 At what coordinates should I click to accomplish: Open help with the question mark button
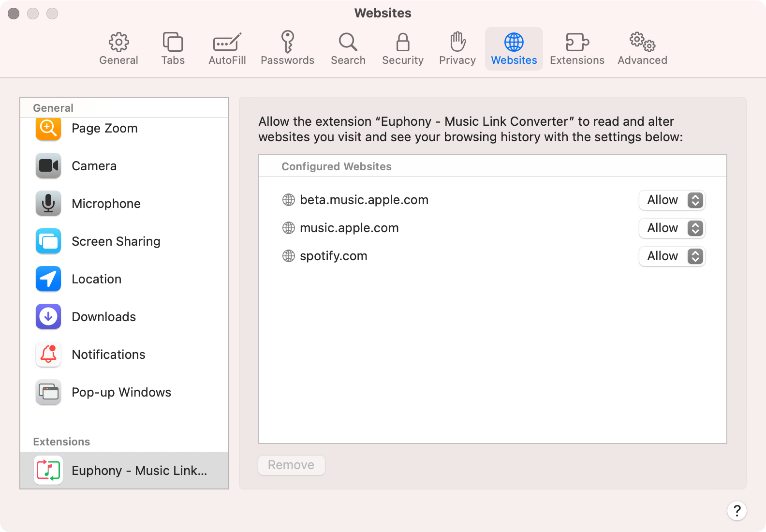pyautogui.click(x=737, y=511)
